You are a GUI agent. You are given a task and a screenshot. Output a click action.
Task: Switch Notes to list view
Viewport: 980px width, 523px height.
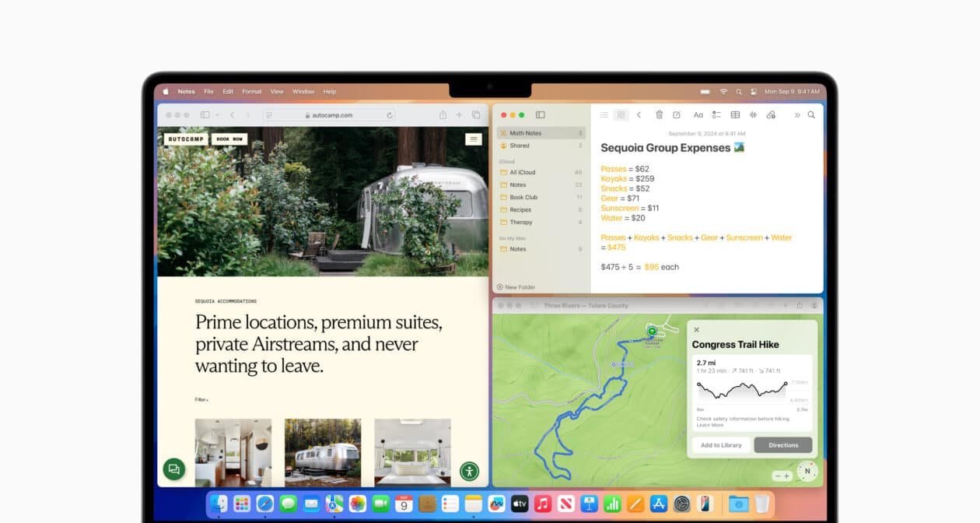604,114
